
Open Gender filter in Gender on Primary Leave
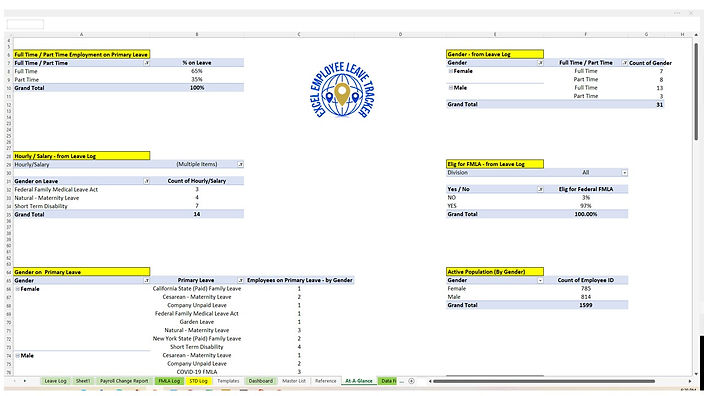(146, 280)
